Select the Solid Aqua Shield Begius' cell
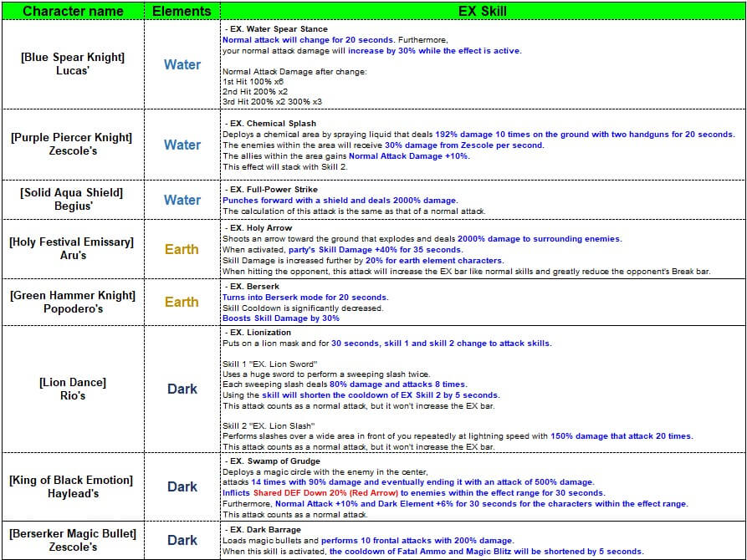Image resolution: width=747 pixels, height=560 pixels. coord(73,200)
